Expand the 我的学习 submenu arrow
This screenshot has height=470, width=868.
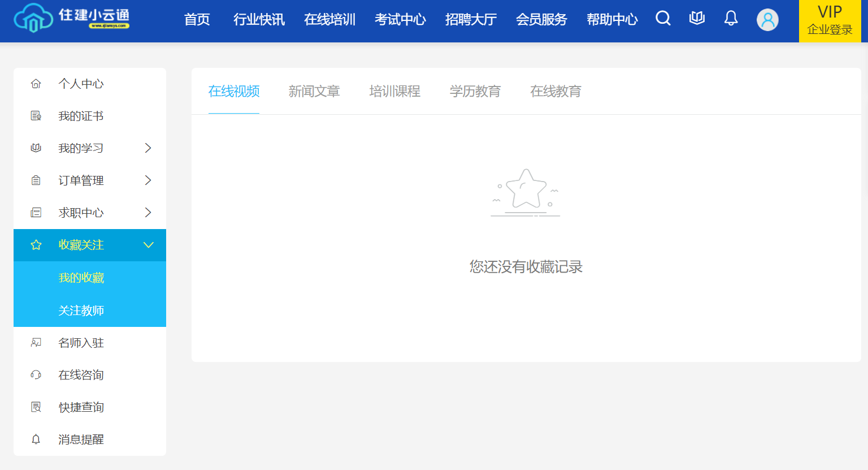pyautogui.click(x=148, y=148)
